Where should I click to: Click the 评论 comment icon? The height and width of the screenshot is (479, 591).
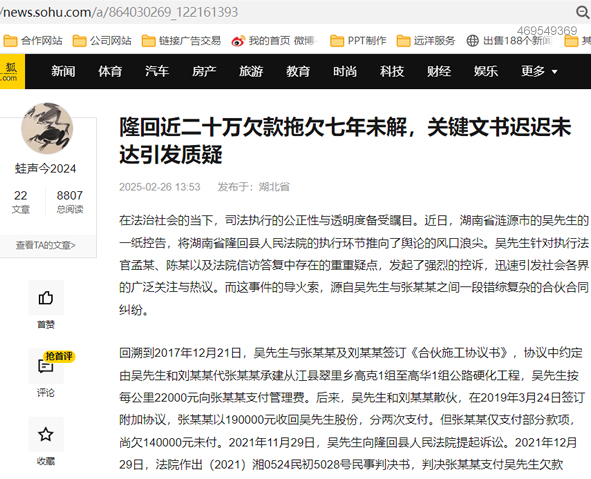pyautogui.click(x=46, y=367)
